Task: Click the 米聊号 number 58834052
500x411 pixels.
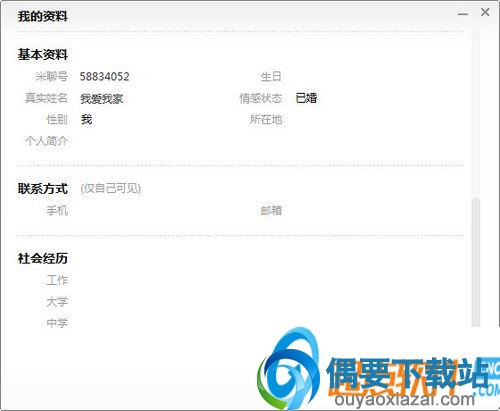Action: (x=104, y=77)
